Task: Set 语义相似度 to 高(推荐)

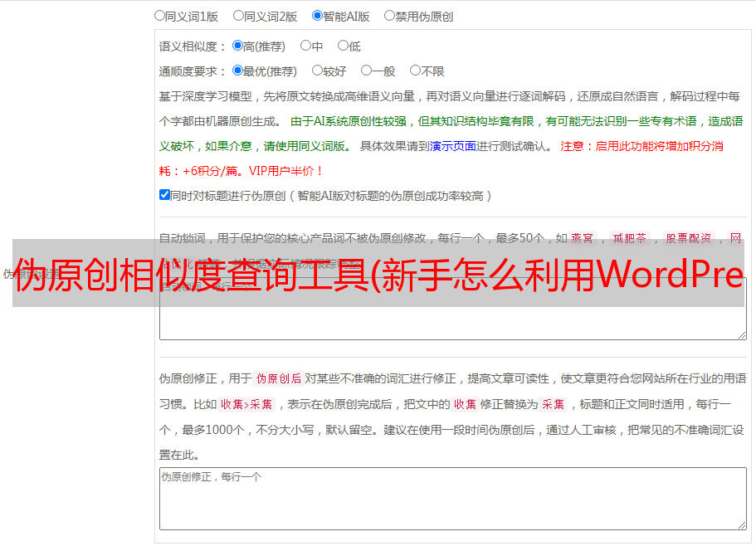Action: (x=237, y=46)
